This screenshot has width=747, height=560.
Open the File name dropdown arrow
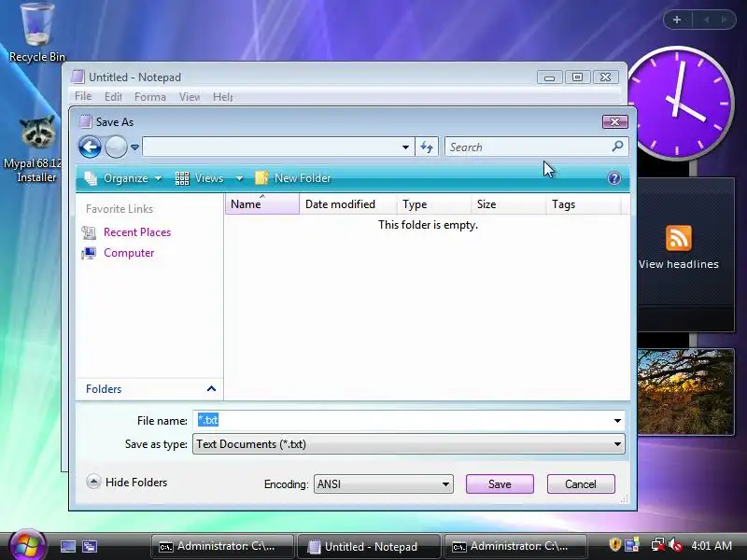[x=617, y=421]
